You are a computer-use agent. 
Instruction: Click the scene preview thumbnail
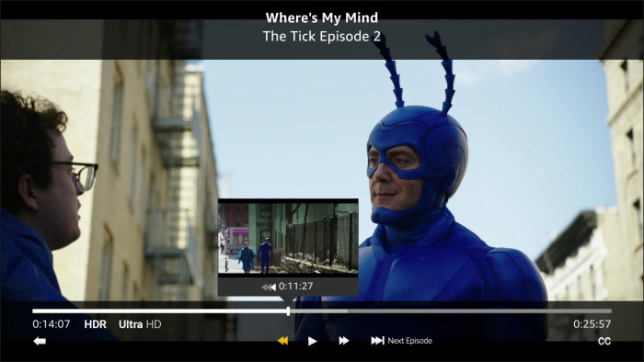point(288,238)
